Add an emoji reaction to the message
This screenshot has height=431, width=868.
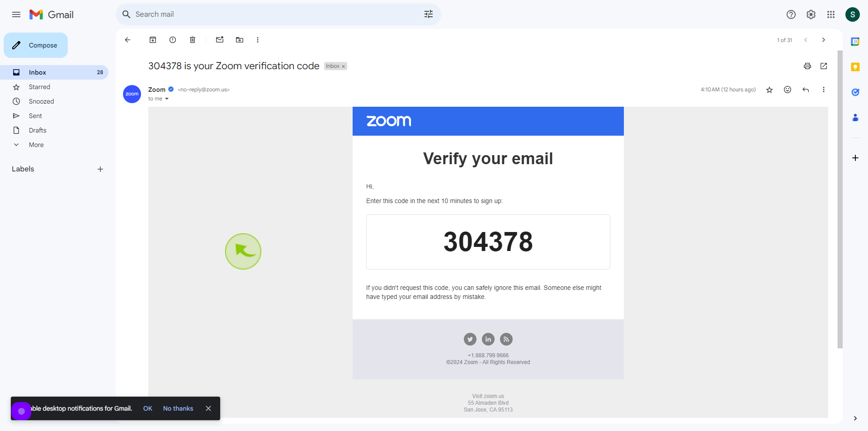(x=788, y=90)
